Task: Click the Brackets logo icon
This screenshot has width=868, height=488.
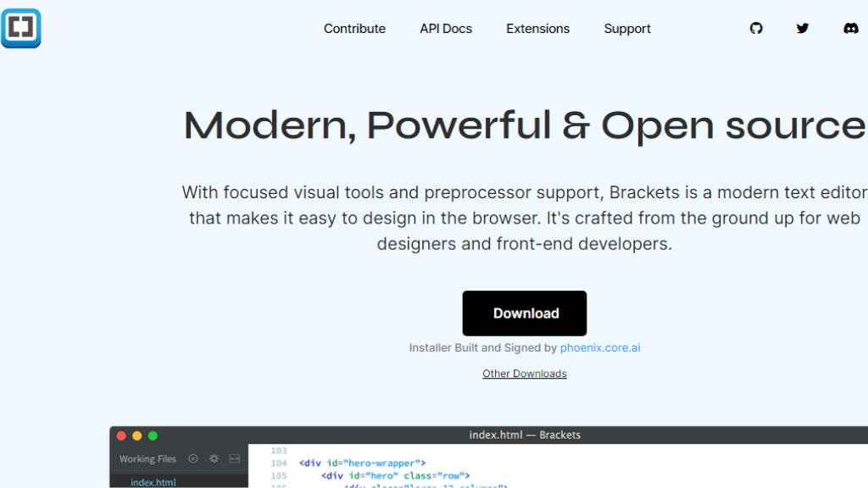Action: [21, 28]
